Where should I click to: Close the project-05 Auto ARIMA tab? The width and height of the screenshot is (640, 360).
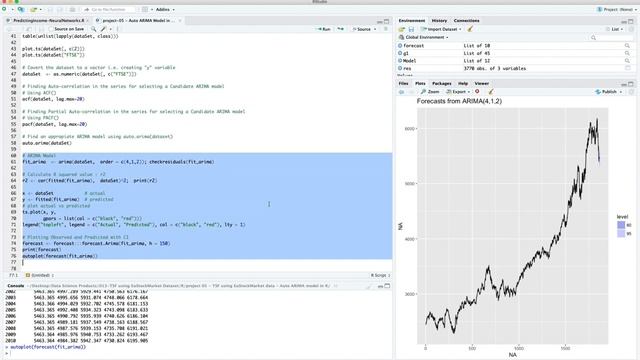click(x=180, y=20)
